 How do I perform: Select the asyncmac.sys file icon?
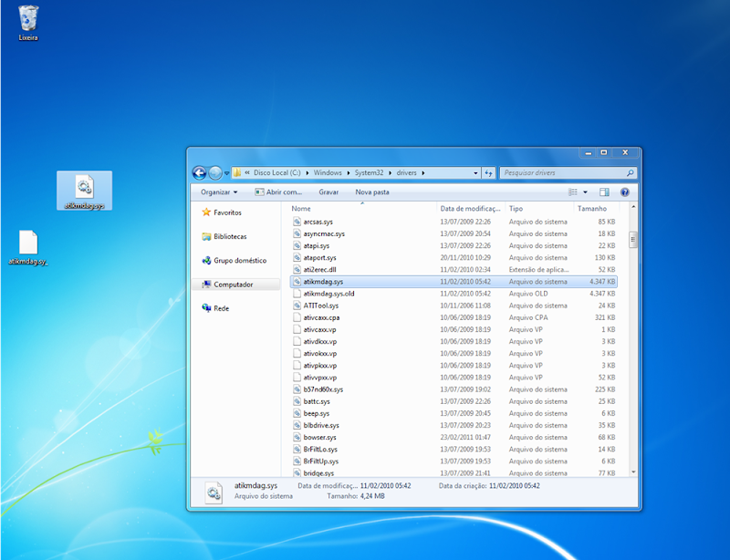(297, 233)
